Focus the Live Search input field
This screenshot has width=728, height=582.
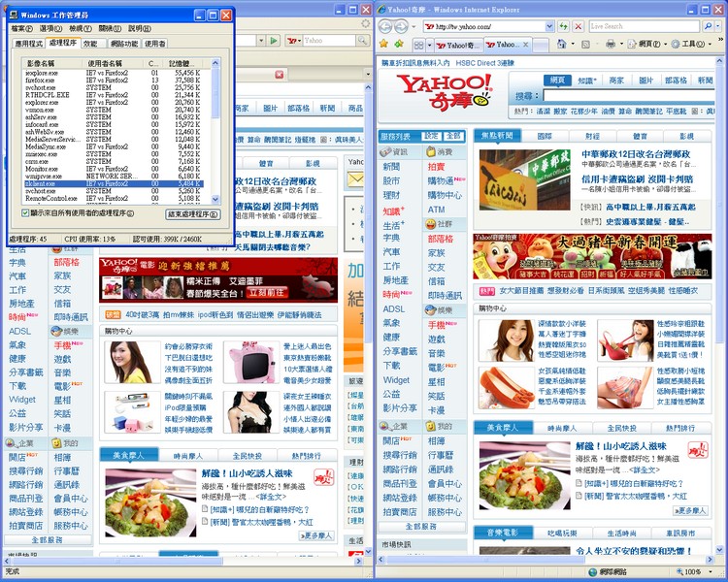(644, 26)
